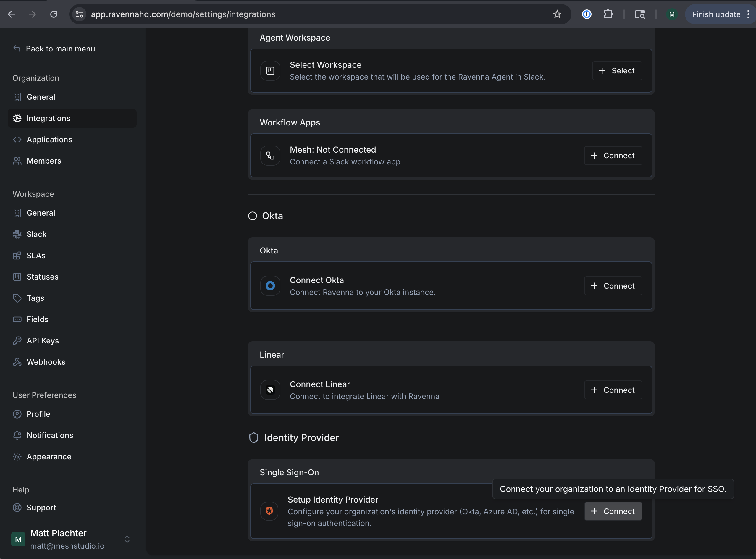The width and height of the screenshot is (756, 559).
Task: Bookmark page with star icon
Action: [x=557, y=14]
